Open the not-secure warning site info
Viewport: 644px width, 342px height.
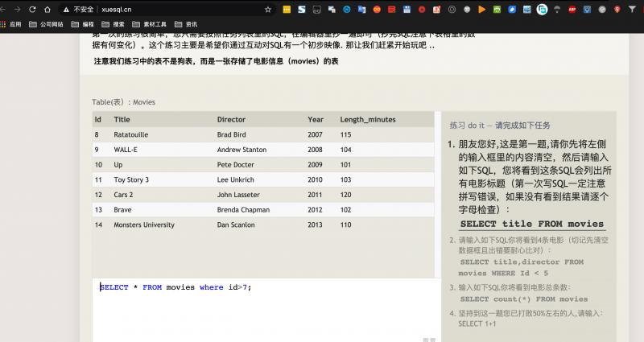[78, 9]
